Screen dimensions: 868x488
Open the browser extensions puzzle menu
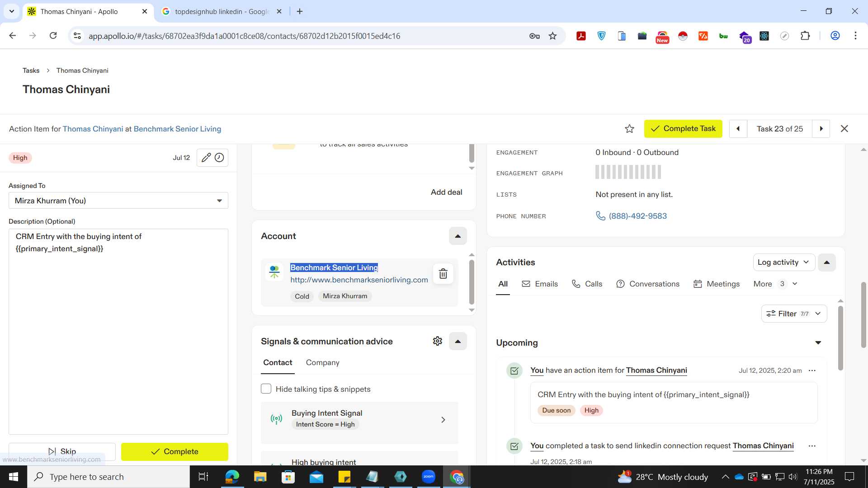click(x=805, y=36)
